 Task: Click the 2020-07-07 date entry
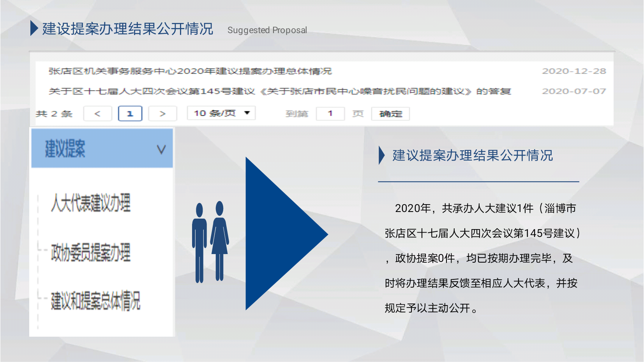(x=573, y=92)
